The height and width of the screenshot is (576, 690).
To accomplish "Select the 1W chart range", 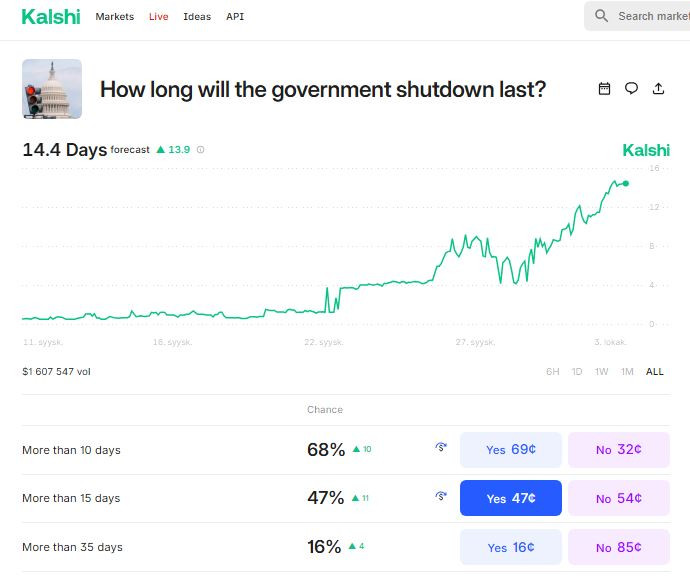I will 601,372.
